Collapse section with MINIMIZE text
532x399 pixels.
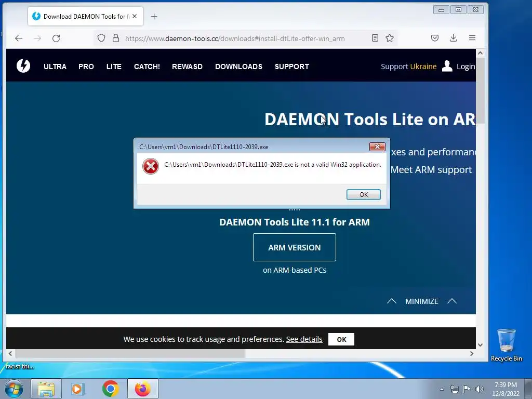click(x=422, y=301)
